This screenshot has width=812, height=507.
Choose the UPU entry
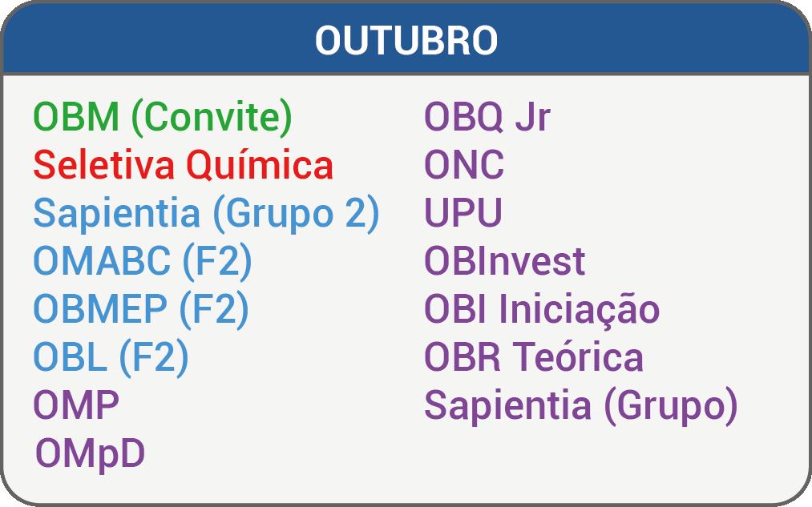(463, 212)
